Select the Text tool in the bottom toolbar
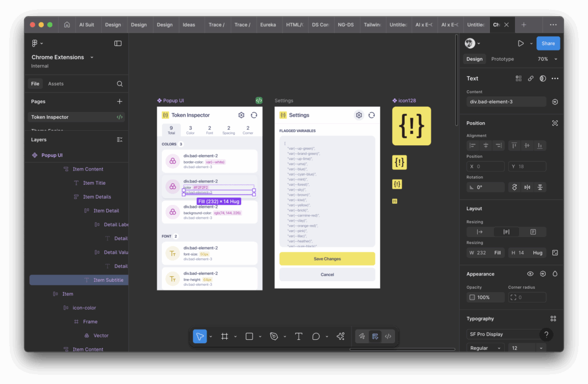Screen dimensions: 588x384 tap(299, 336)
